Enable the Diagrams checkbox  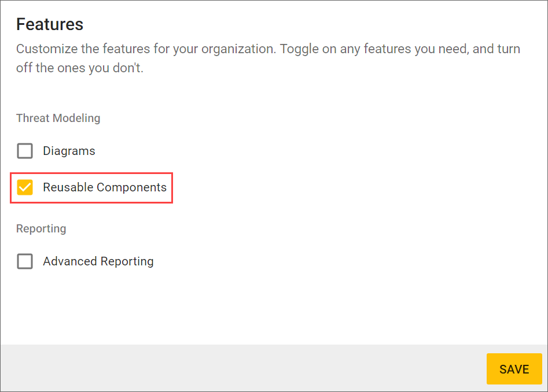click(25, 151)
